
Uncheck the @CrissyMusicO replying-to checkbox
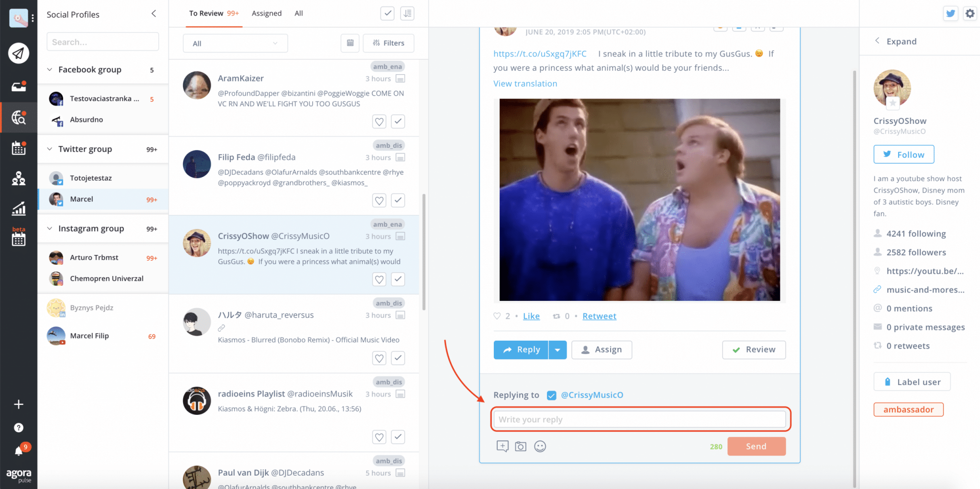coord(551,395)
